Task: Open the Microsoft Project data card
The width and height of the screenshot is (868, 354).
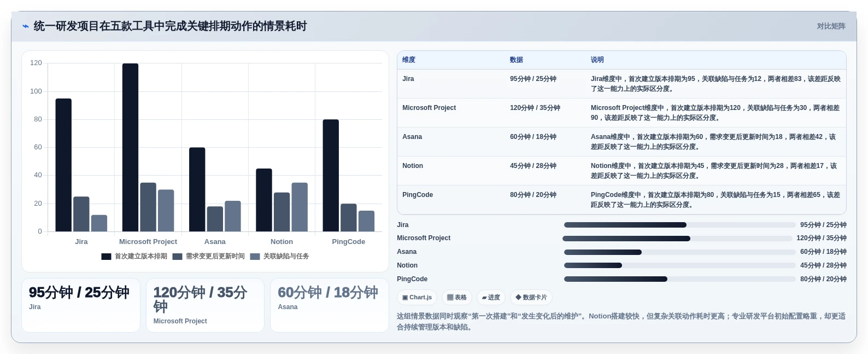Action: tap(205, 305)
